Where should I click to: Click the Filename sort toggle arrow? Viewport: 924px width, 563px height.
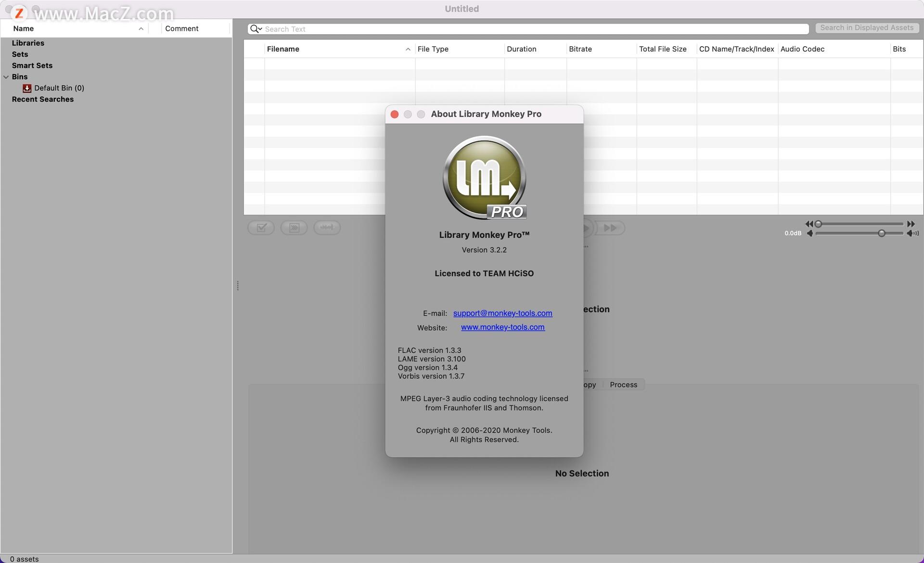point(407,49)
